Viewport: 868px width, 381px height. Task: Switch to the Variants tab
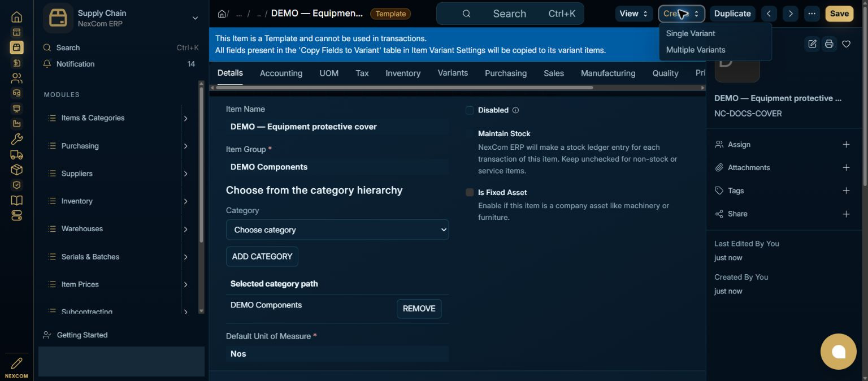453,73
